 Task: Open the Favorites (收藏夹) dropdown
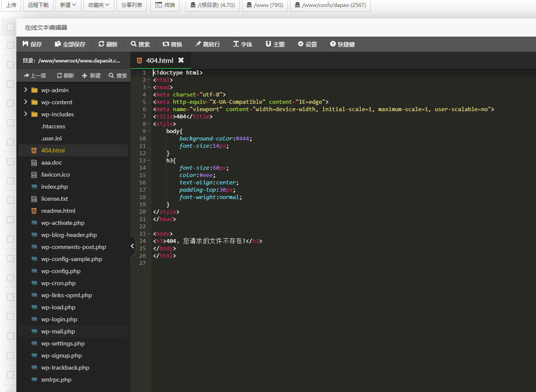click(99, 5)
